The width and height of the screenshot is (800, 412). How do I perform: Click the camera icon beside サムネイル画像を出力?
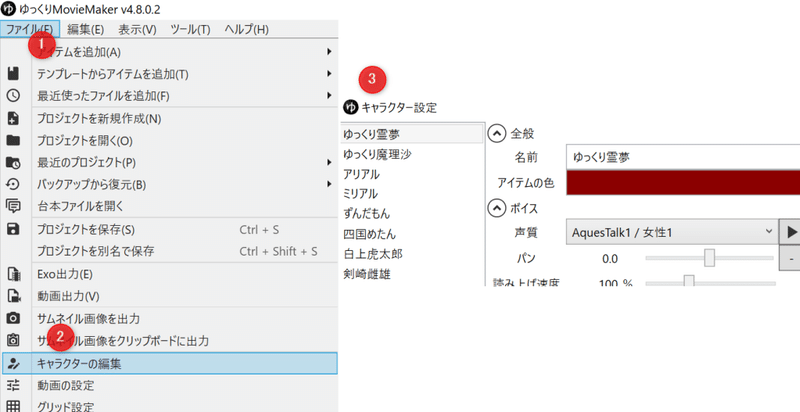[13, 318]
